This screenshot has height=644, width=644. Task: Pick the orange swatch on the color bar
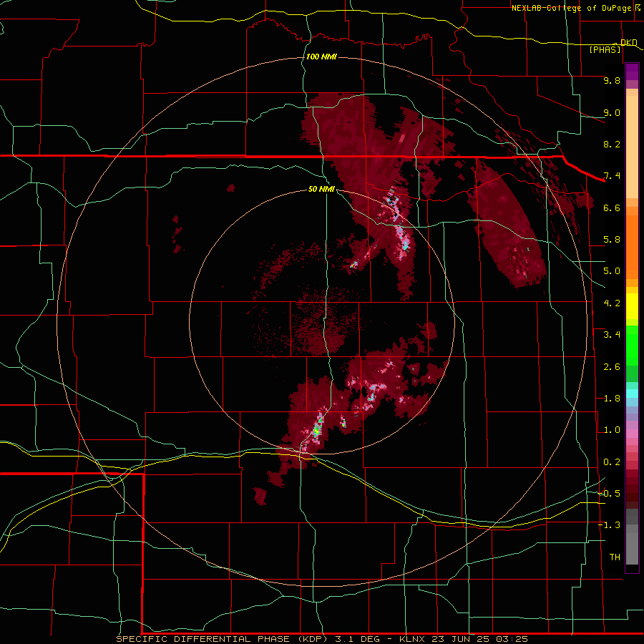[x=632, y=248]
